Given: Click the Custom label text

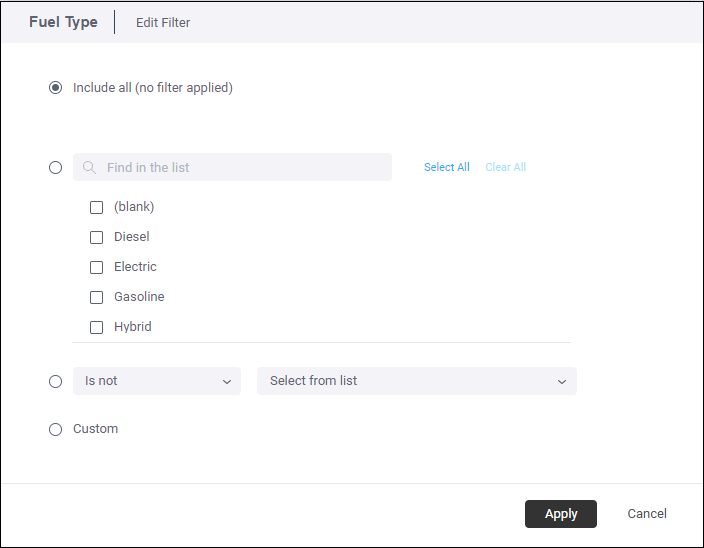Looking at the screenshot, I should tap(96, 429).
